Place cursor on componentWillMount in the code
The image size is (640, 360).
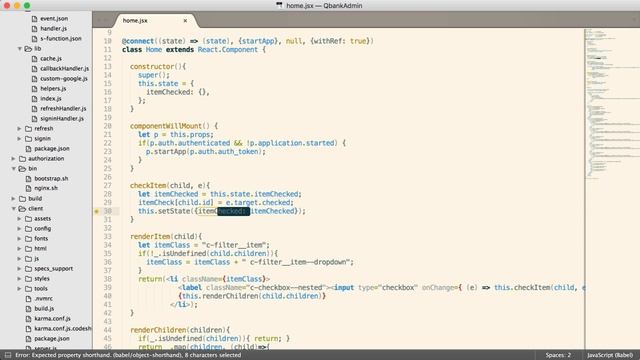click(x=166, y=126)
